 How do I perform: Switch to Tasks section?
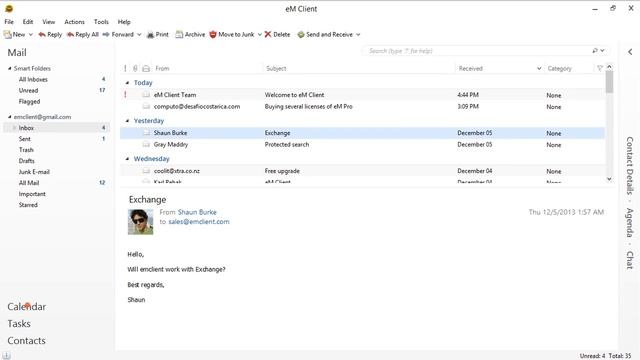click(x=19, y=324)
